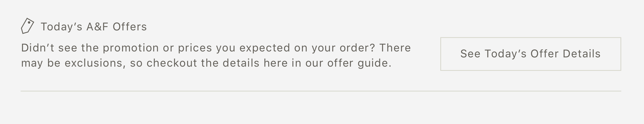644x124 pixels.
Task: Click the word 'Offers' in heading
Action: tap(130, 27)
